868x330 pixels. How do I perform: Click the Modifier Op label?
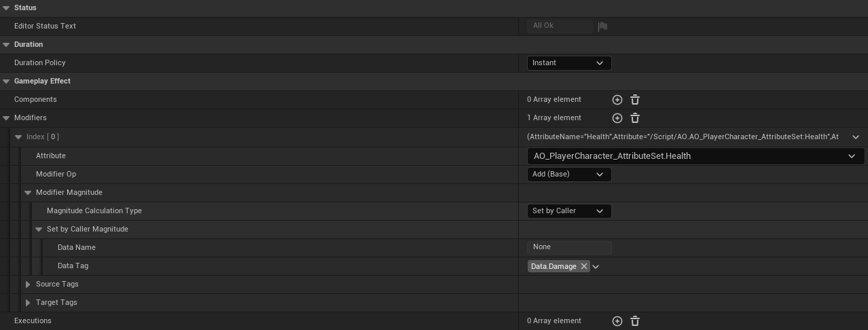[x=56, y=174]
